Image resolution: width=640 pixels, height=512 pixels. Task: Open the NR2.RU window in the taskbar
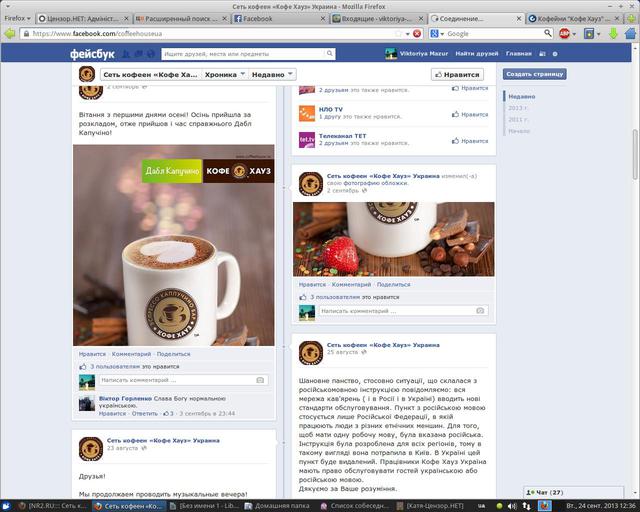[x=53, y=506]
